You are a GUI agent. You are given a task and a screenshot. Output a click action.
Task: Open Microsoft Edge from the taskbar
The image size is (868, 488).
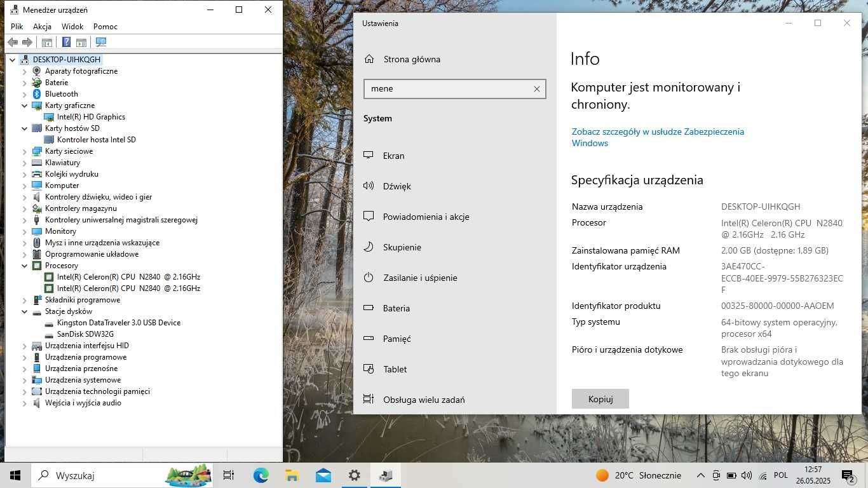point(261,475)
